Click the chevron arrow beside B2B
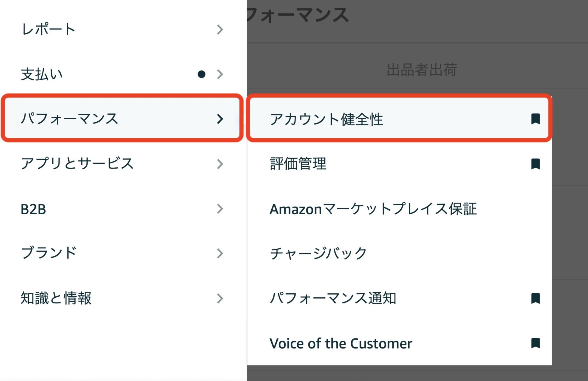 click(x=220, y=209)
